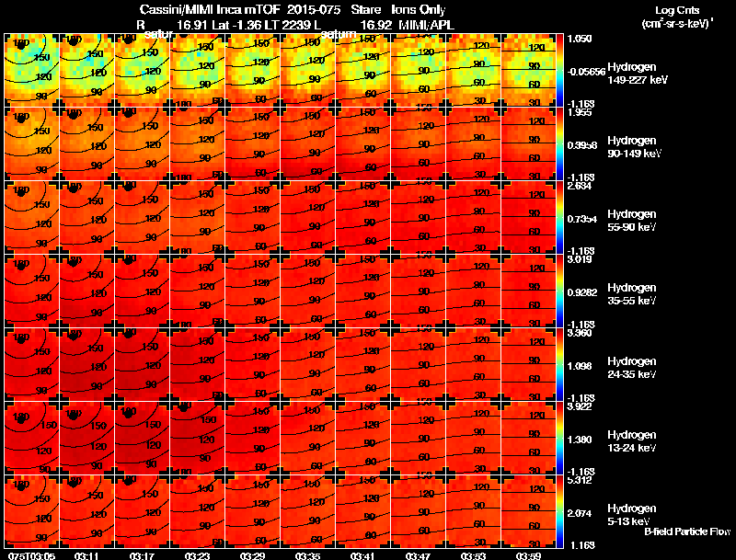This screenshot has height=560, width=736.
Task: Open the 35-55 keV image at 03:17
Action: (142, 291)
